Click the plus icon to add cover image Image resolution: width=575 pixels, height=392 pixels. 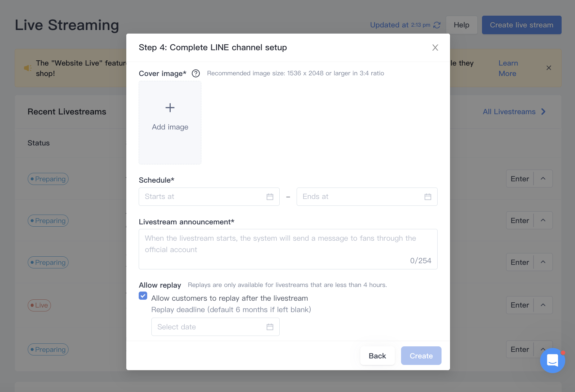coord(170,108)
